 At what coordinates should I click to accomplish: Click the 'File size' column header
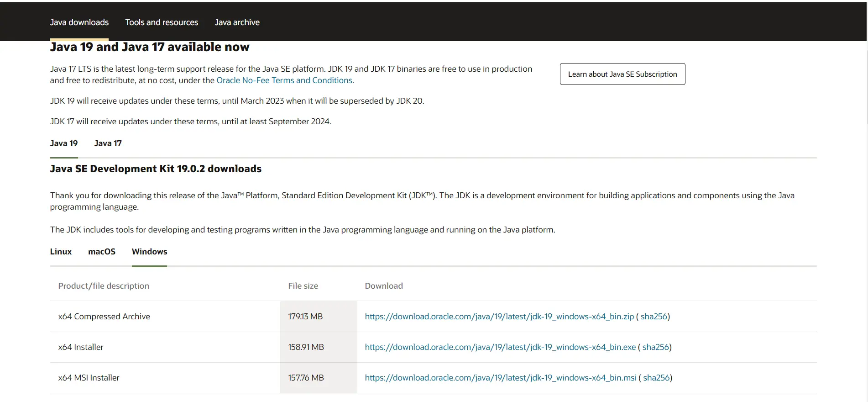click(x=303, y=286)
